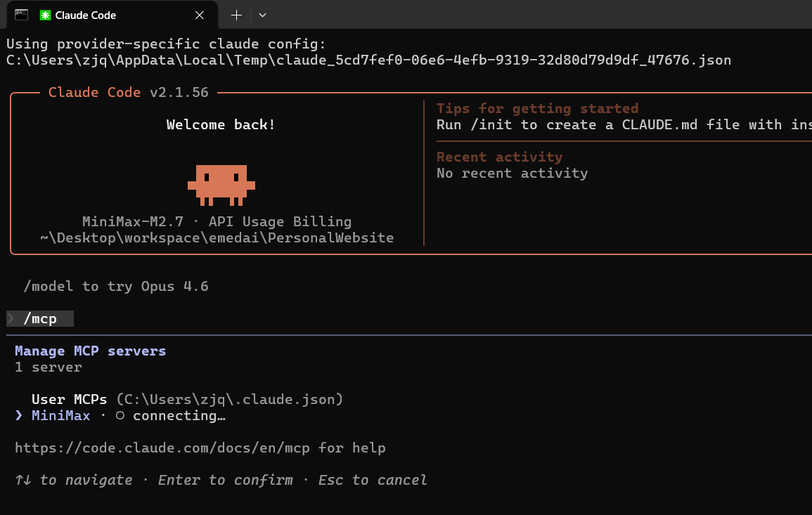Expand the new tab profile dropdown
This screenshot has height=515, width=812.
[262, 15]
